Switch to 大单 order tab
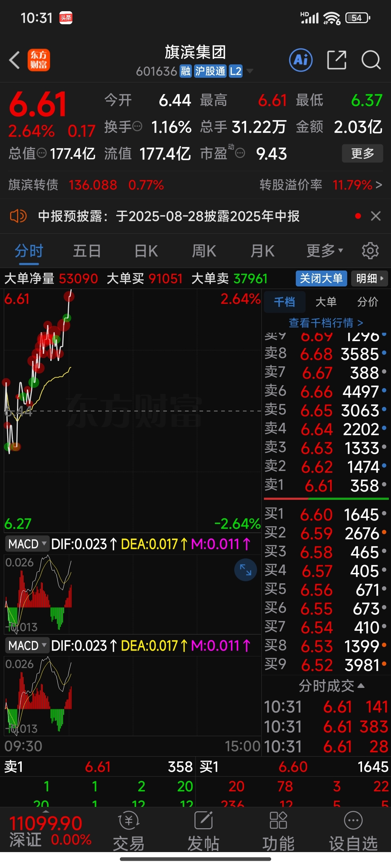The image size is (391, 868). click(326, 302)
